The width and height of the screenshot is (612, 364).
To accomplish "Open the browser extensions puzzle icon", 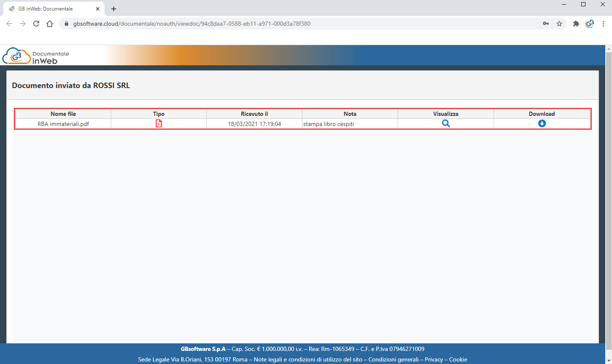I will point(576,24).
